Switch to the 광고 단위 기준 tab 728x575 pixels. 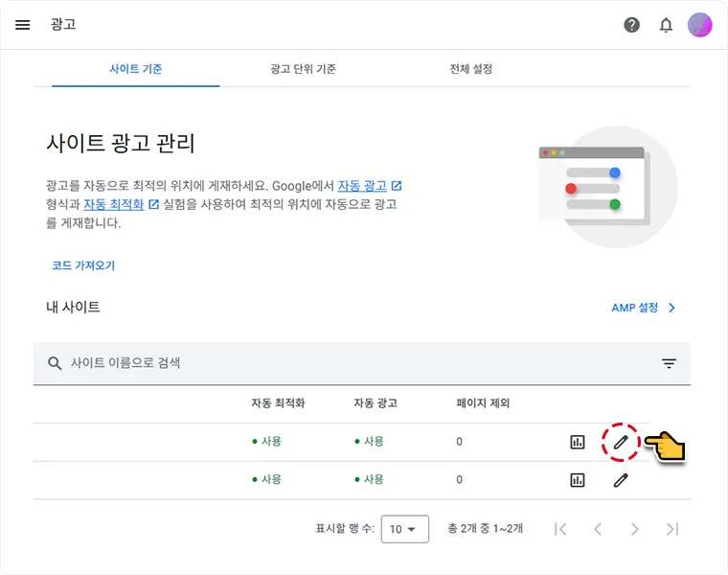pyautogui.click(x=304, y=69)
